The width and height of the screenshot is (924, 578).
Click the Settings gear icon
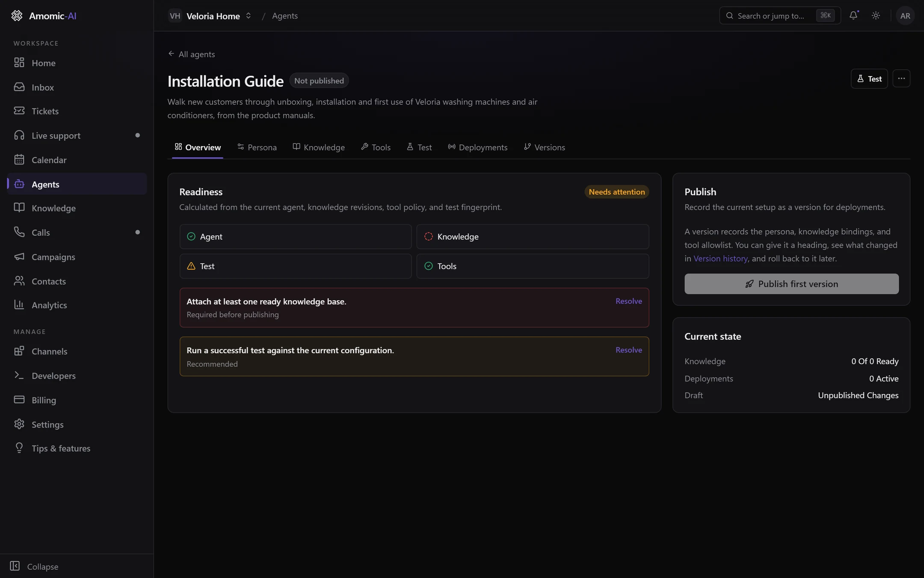click(x=19, y=424)
